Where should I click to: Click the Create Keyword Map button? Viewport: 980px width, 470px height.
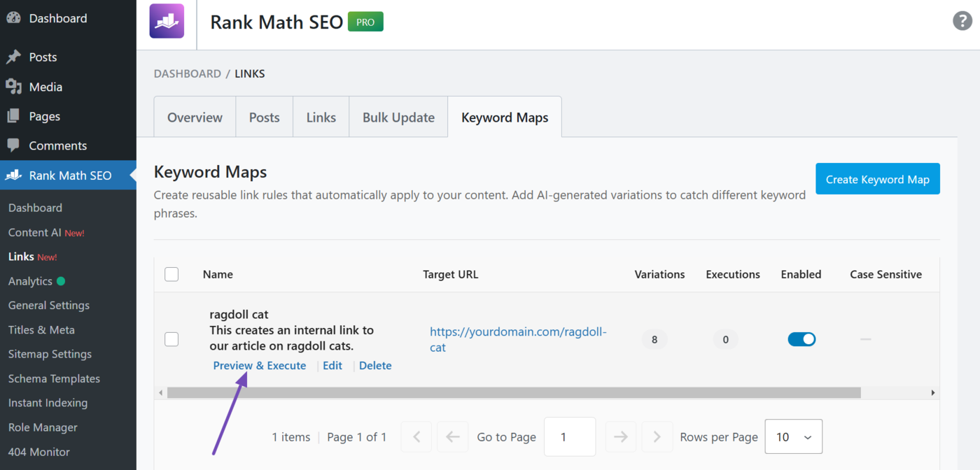877,178
